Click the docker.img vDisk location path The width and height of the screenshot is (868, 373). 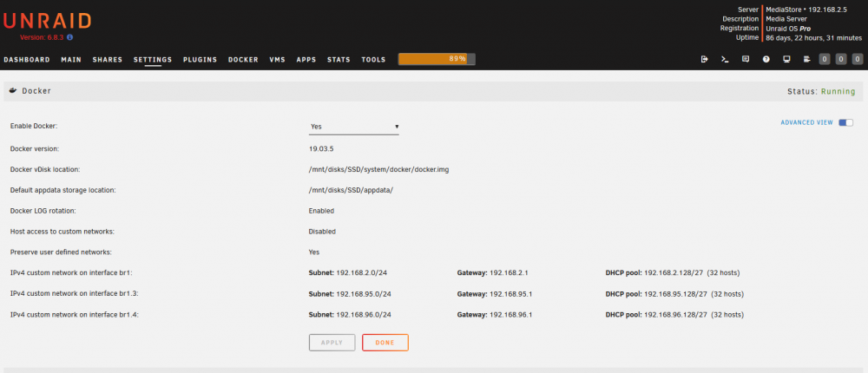pyautogui.click(x=378, y=169)
